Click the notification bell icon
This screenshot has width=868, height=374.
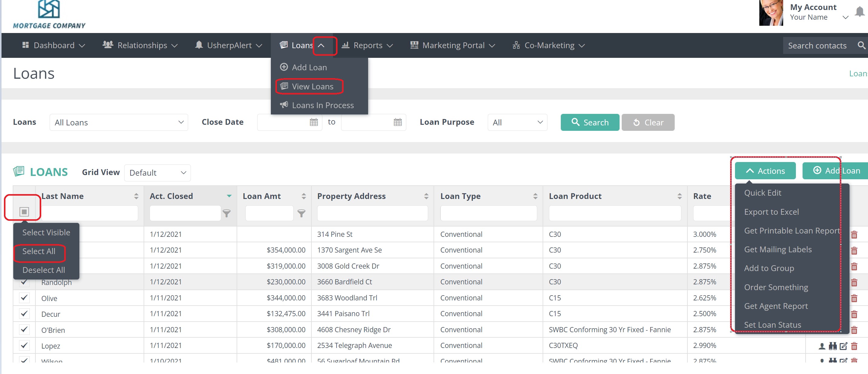[x=860, y=12]
